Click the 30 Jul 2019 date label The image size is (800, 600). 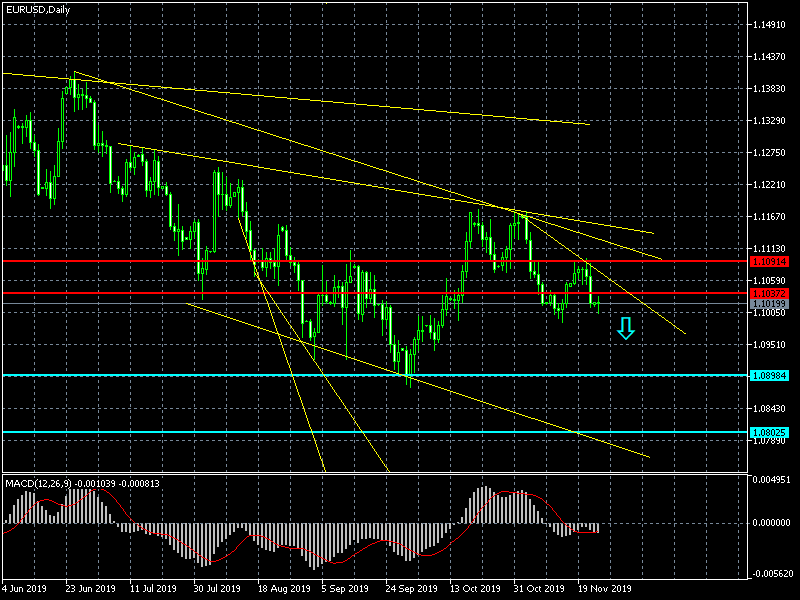click(x=217, y=589)
